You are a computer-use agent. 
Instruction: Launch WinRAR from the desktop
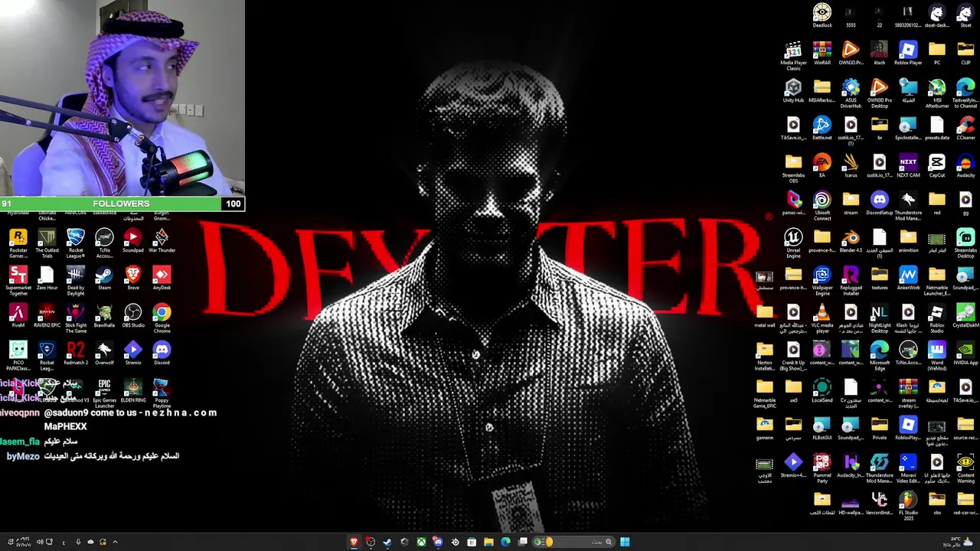pyautogui.click(x=822, y=53)
